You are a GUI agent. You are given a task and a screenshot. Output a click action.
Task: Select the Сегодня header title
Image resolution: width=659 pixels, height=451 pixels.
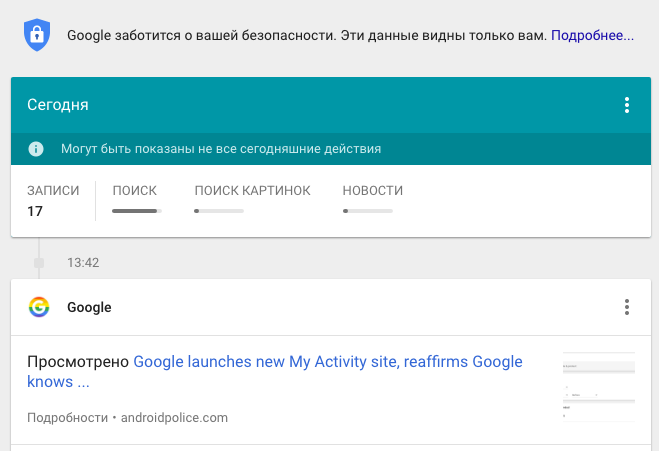tap(58, 105)
